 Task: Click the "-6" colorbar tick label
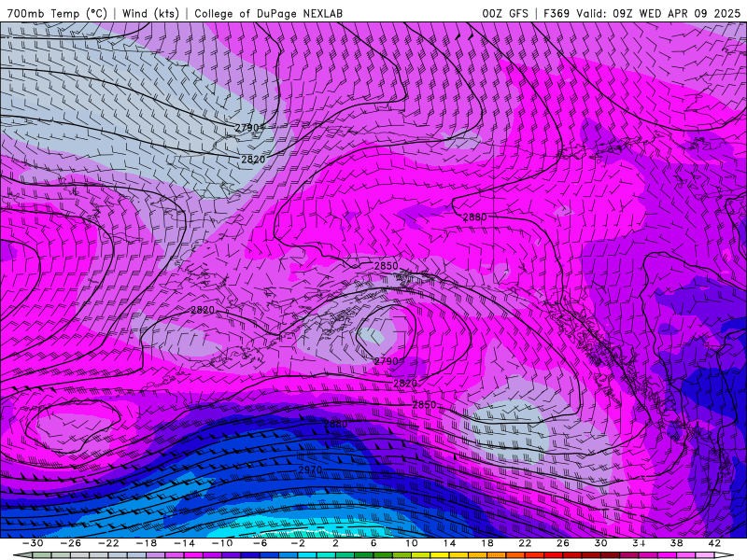(x=261, y=543)
